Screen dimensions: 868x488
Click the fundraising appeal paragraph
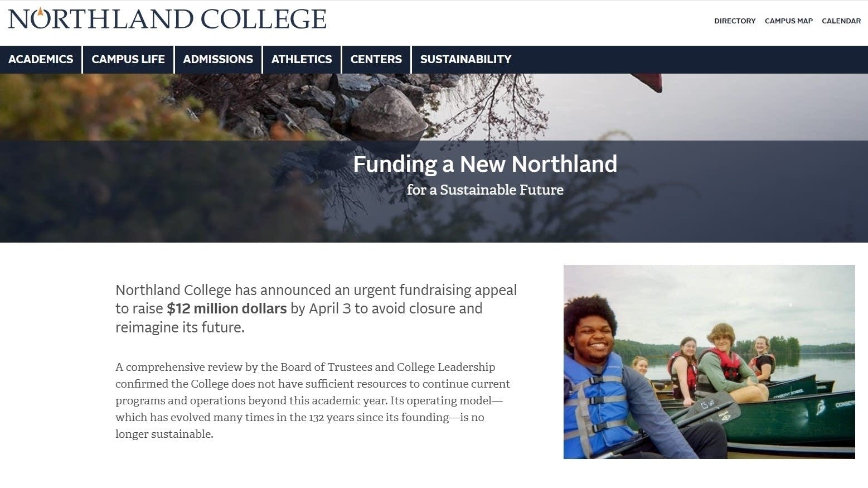click(316, 308)
